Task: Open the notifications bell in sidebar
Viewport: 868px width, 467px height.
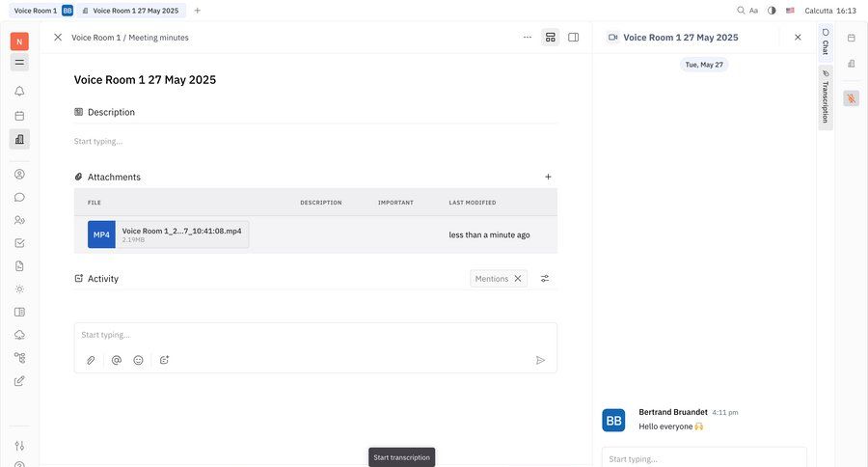Action: (19, 91)
